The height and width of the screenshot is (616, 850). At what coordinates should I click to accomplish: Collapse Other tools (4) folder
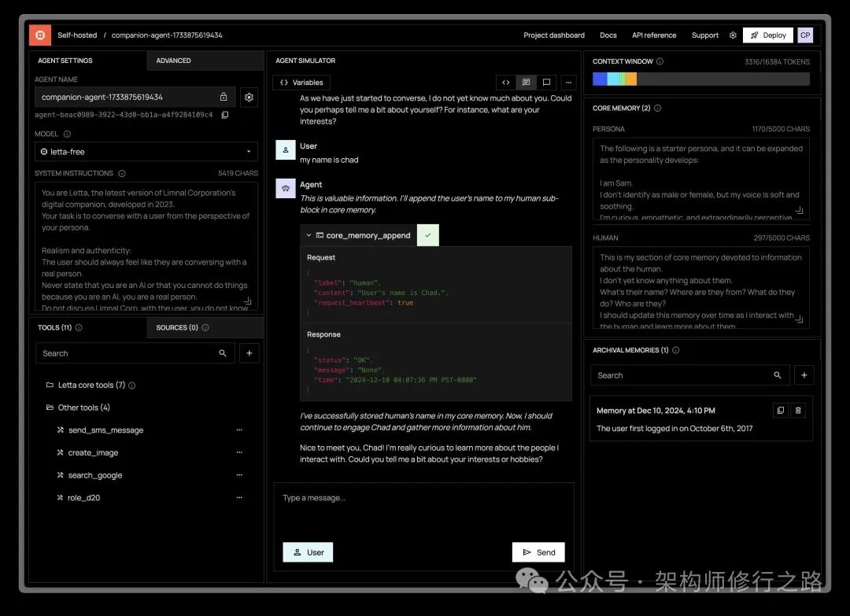point(78,408)
